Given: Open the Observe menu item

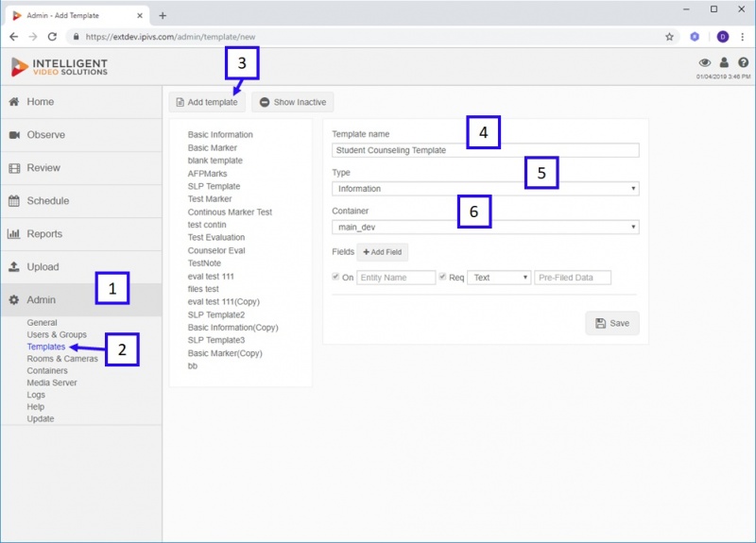Looking at the screenshot, I should coord(81,135).
